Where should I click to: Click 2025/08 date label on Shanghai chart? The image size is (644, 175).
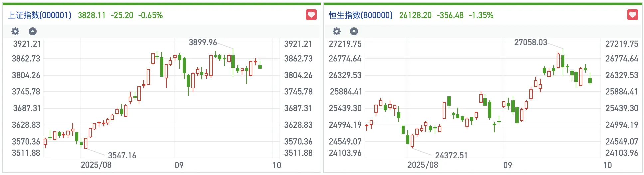pos(96,165)
